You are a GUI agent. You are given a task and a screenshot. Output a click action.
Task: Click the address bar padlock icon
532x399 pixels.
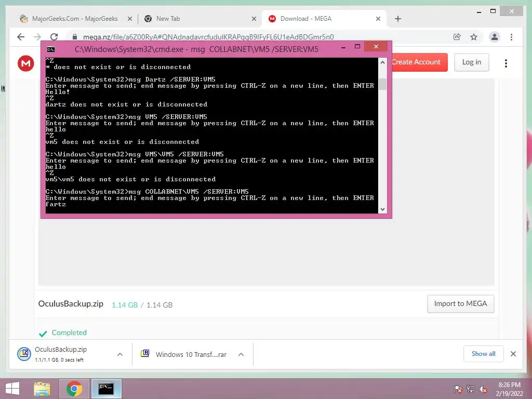click(x=75, y=37)
